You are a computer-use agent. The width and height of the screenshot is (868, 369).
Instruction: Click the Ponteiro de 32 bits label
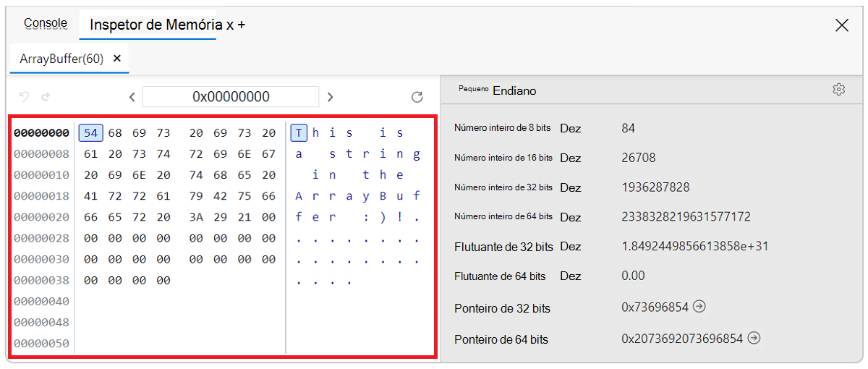coord(502,308)
